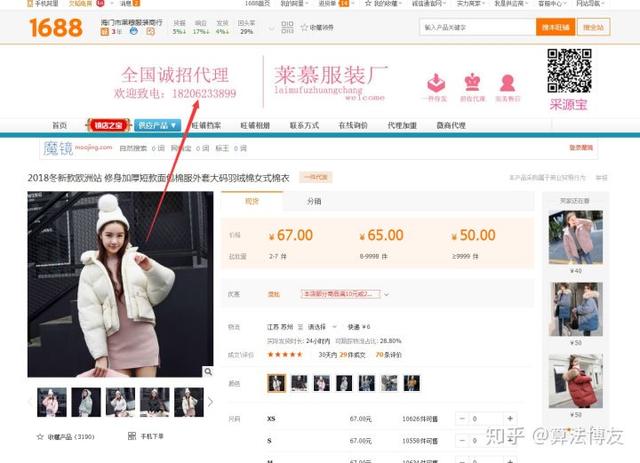Open the 供应产品 dropdown in navigation
Image resolution: width=640 pixels, height=463 pixels.
pyautogui.click(x=157, y=125)
